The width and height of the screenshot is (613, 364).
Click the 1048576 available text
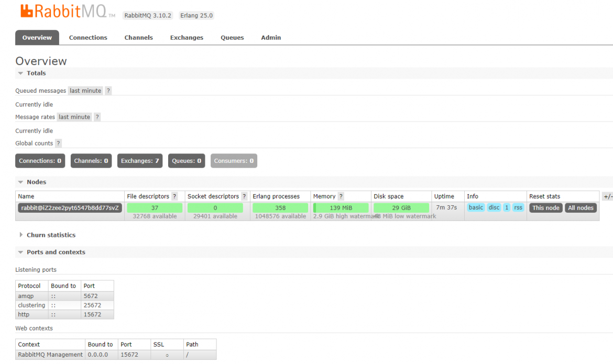coord(280,216)
